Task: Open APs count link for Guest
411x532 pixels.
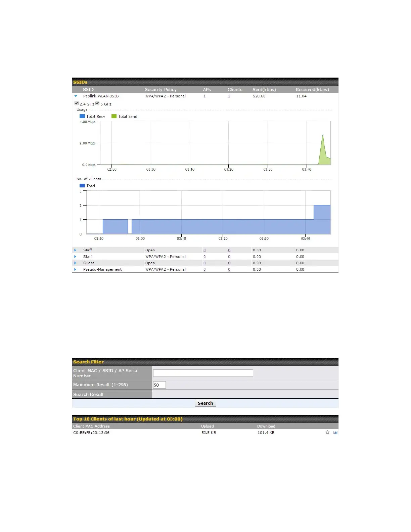Action: pyautogui.click(x=204, y=263)
